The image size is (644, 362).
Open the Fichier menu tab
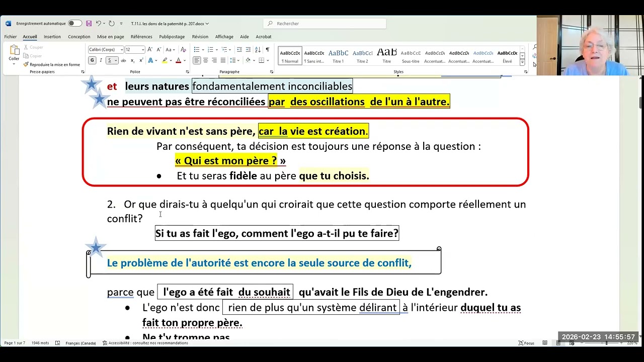coord(11,37)
